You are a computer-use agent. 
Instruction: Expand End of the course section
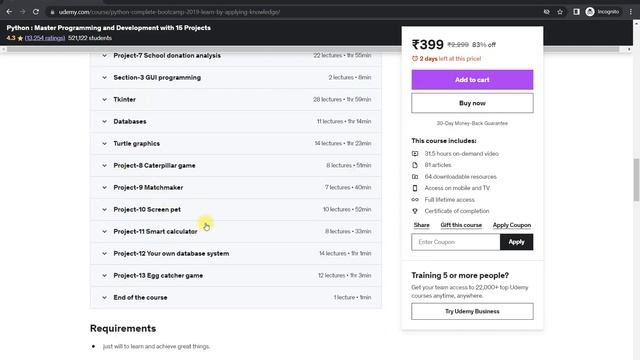pos(236,298)
